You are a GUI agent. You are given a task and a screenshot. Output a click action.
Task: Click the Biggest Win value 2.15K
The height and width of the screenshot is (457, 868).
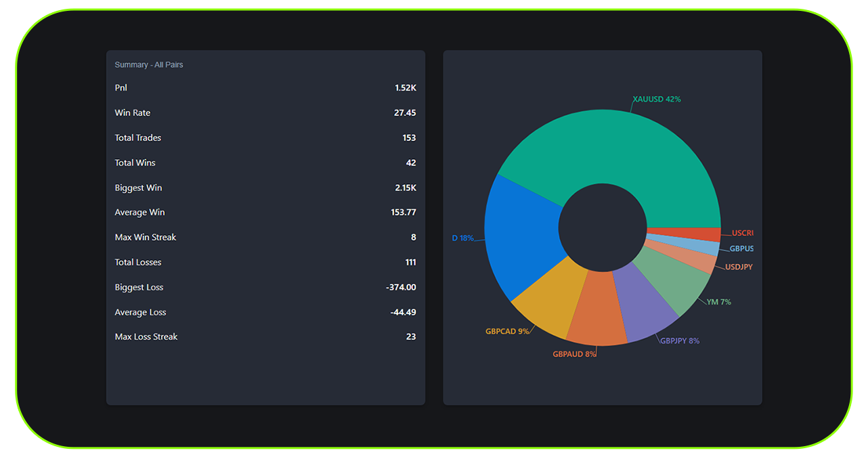(406, 188)
